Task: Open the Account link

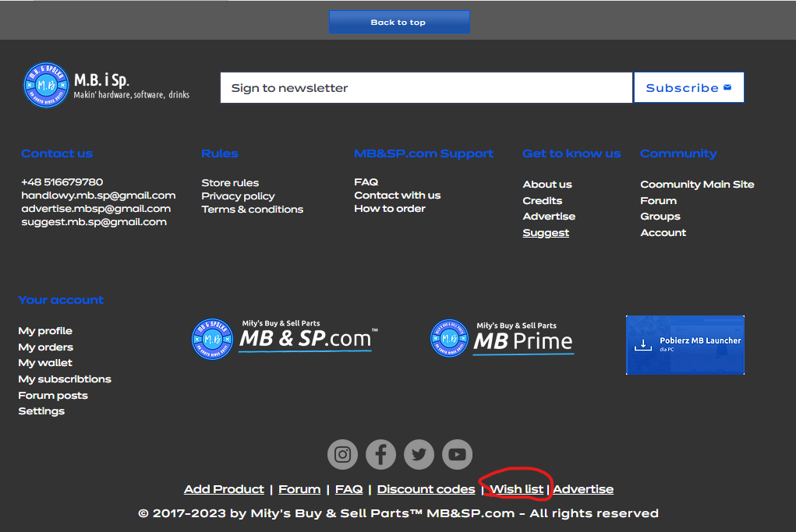Action: coord(663,233)
